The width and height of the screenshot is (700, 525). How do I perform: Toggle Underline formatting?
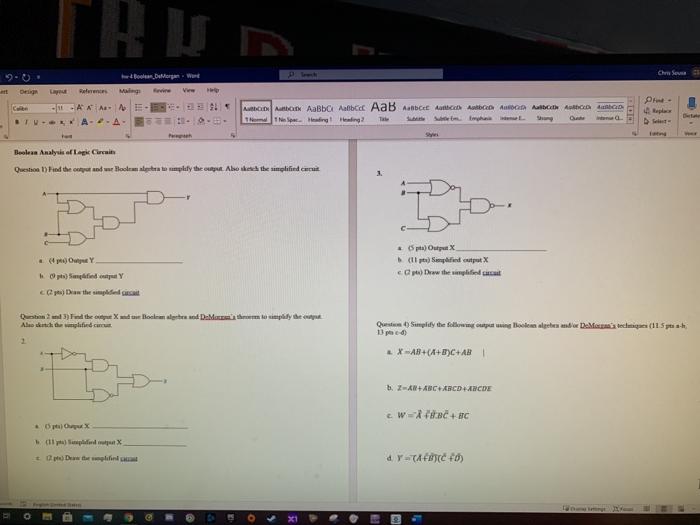point(35,122)
